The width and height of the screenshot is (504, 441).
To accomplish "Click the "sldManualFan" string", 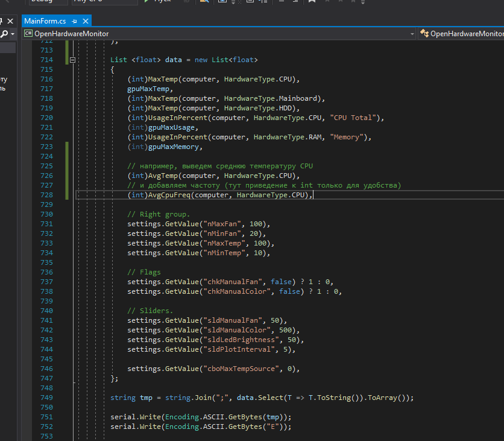I will (233, 320).
